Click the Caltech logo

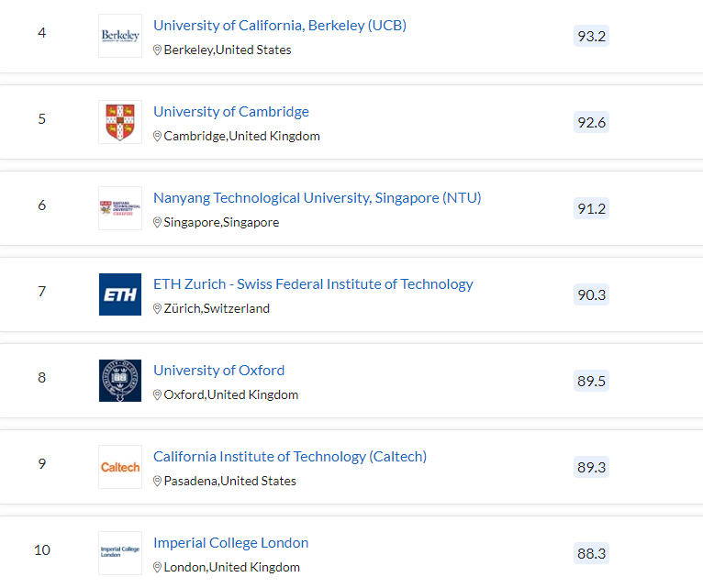coord(120,467)
